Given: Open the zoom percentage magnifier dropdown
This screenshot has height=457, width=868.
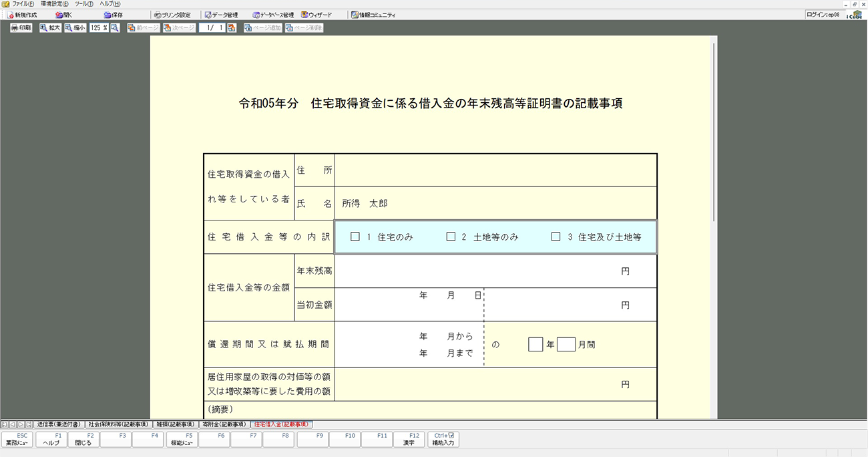Looking at the screenshot, I should pos(115,28).
